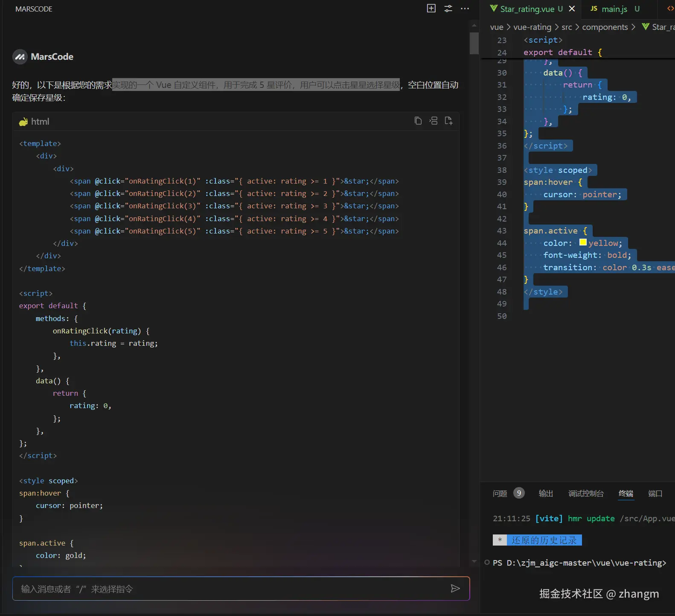The width and height of the screenshot is (675, 616).
Task: Open the yellow color swatch picker
Action: tap(583, 242)
